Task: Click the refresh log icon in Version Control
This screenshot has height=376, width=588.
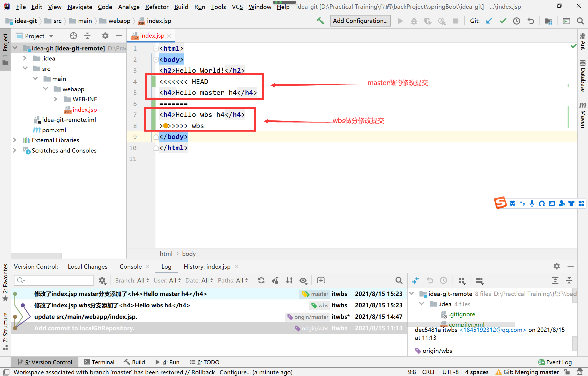Action: pyautogui.click(x=261, y=280)
